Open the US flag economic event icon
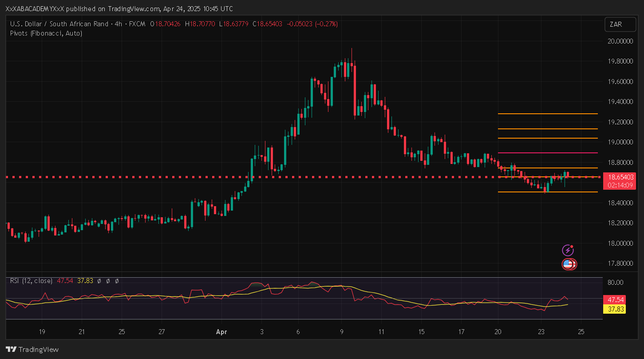 tap(568, 264)
